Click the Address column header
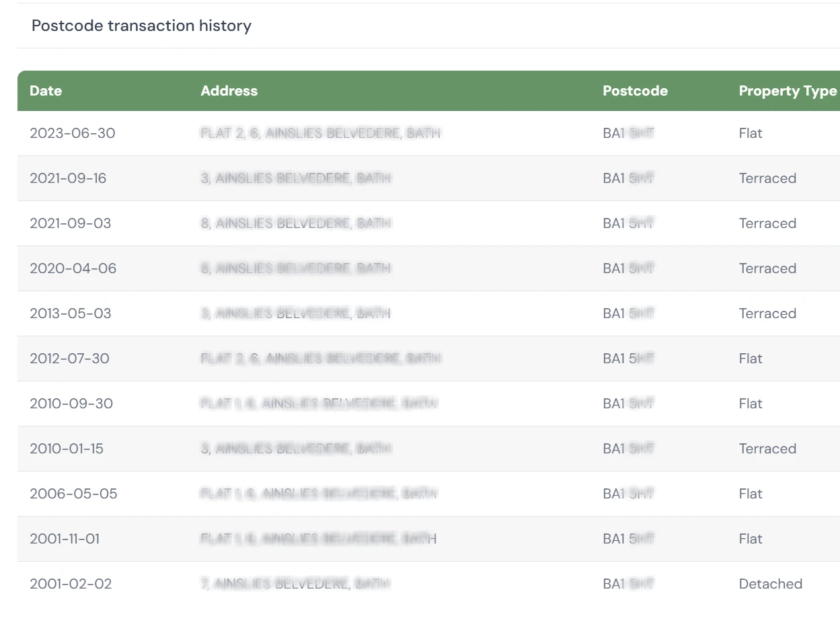840x633 pixels. pos(229,91)
